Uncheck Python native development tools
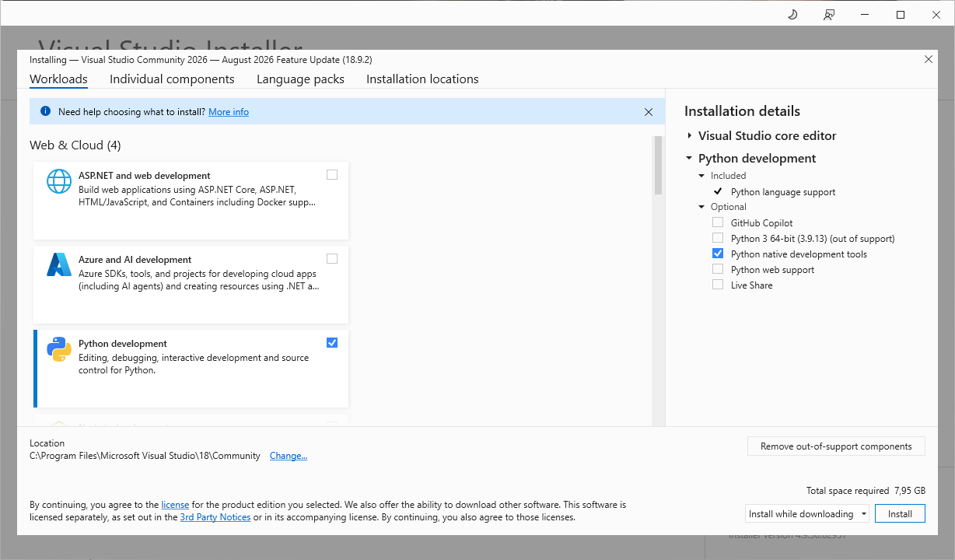Viewport: 955px width, 560px height. coord(718,254)
